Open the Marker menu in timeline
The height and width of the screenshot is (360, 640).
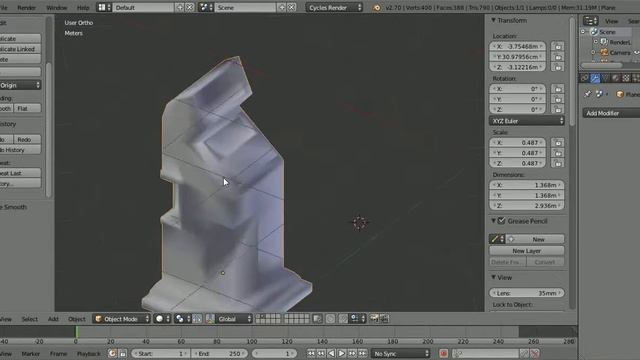[x=31, y=353]
